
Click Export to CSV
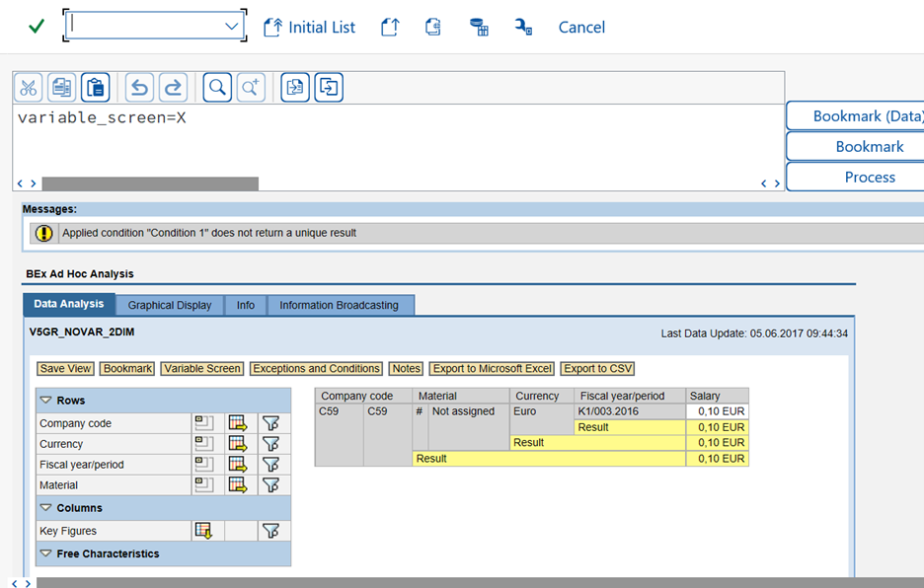tap(597, 369)
